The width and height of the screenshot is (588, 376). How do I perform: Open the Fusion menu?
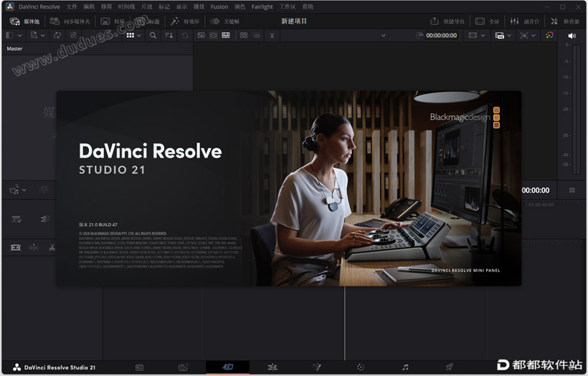(219, 6)
